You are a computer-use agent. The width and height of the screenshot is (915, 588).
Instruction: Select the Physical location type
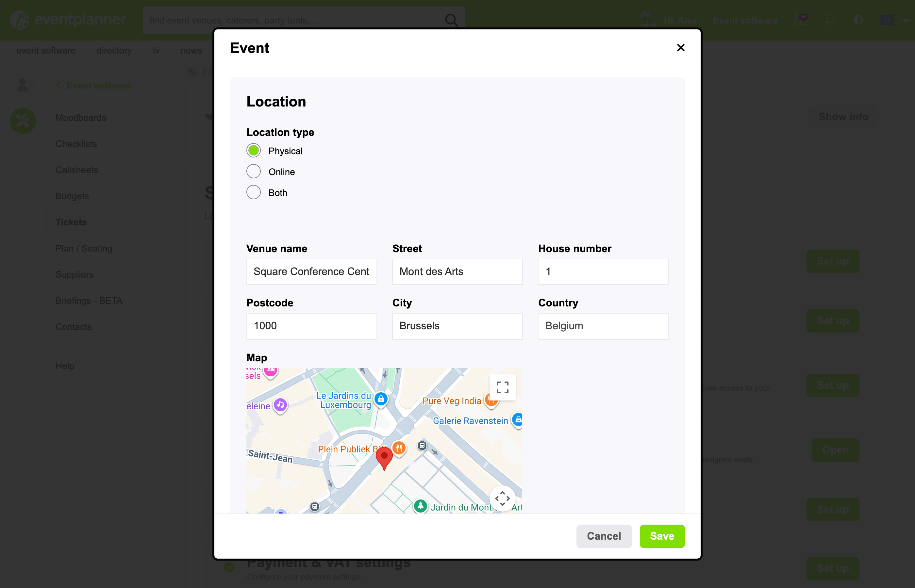coord(254,151)
